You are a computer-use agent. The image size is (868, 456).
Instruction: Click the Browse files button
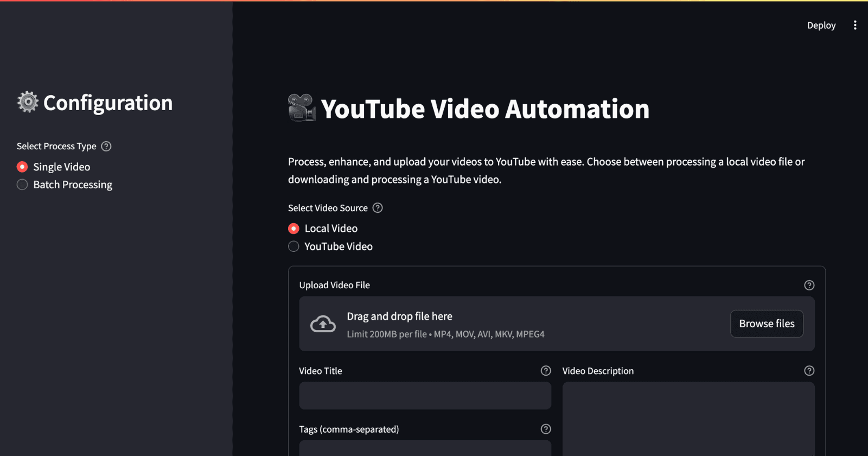[x=767, y=324]
